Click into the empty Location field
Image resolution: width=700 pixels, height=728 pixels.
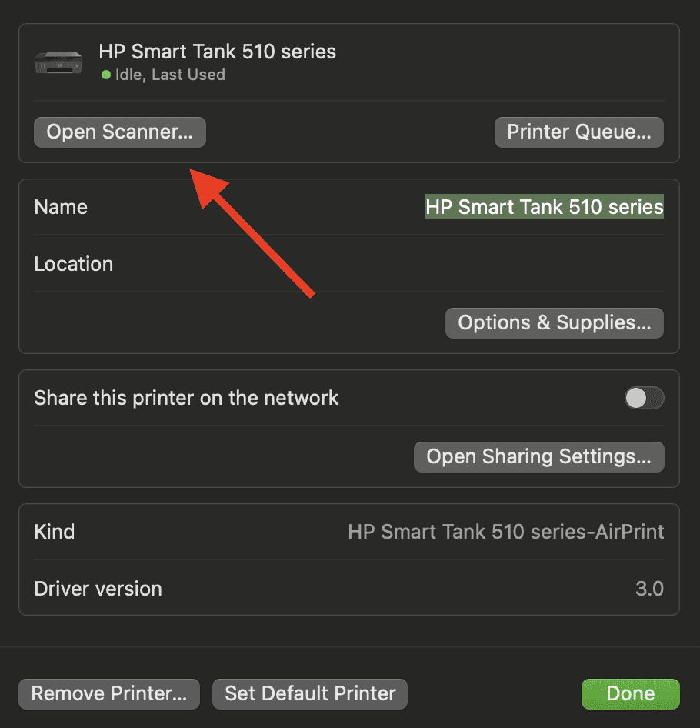[462, 264]
